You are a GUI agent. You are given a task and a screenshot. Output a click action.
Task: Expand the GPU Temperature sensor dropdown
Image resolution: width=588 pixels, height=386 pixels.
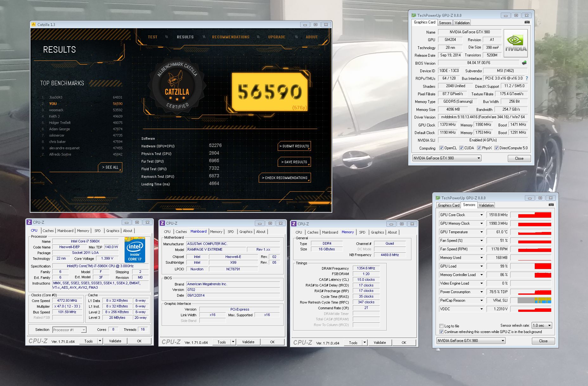coord(481,232)
